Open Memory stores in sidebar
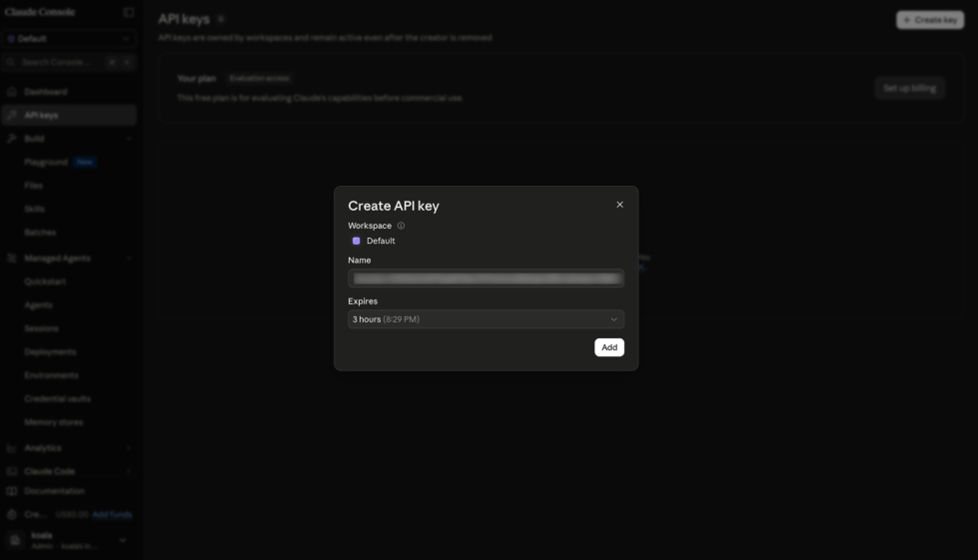 point(54,422)
